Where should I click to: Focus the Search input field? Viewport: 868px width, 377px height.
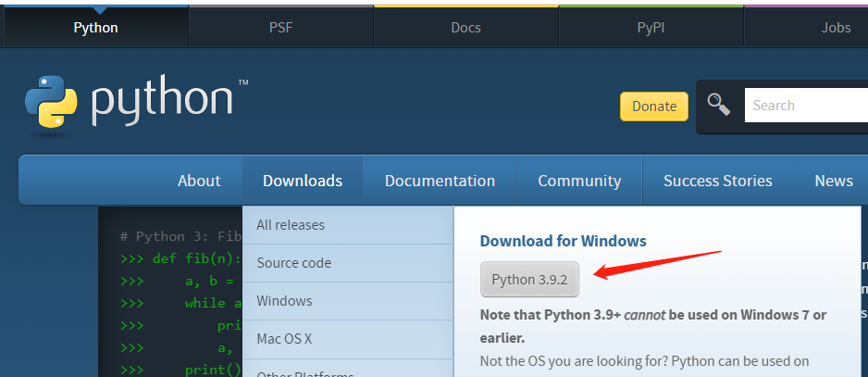(806, 106)
